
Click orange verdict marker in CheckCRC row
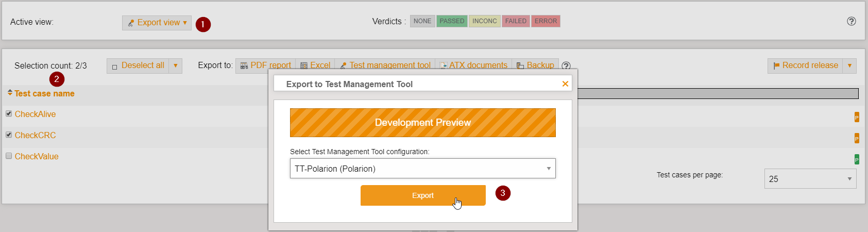[x=857, y=138]
